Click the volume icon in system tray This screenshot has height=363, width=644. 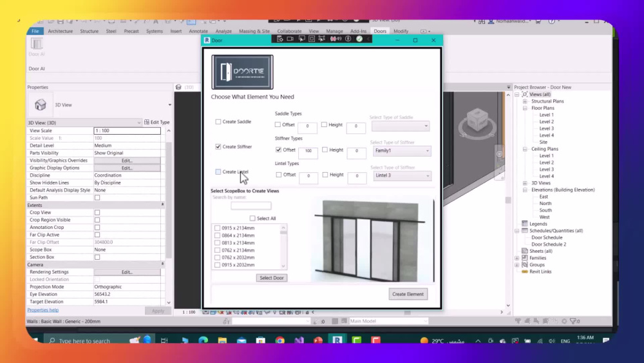pyautogui.click(x=552, y=341)
